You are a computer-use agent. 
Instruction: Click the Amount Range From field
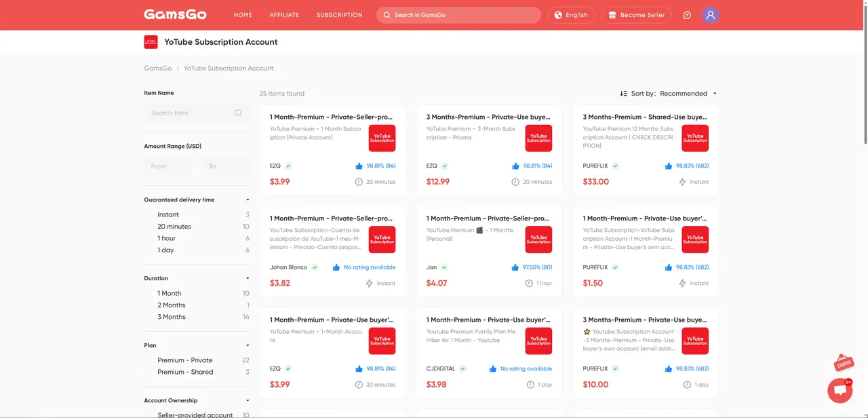pos(167,166)
